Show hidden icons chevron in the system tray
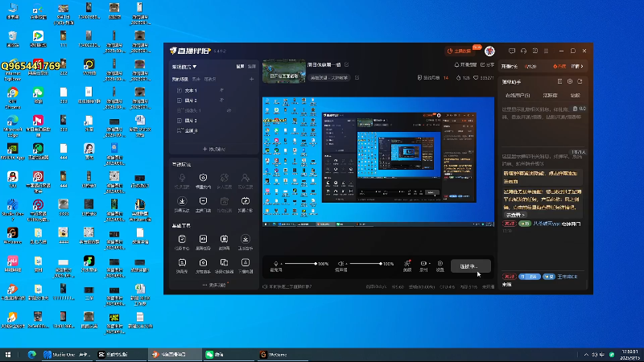Viewport: 644px width, 362px height. pos(586,355)
